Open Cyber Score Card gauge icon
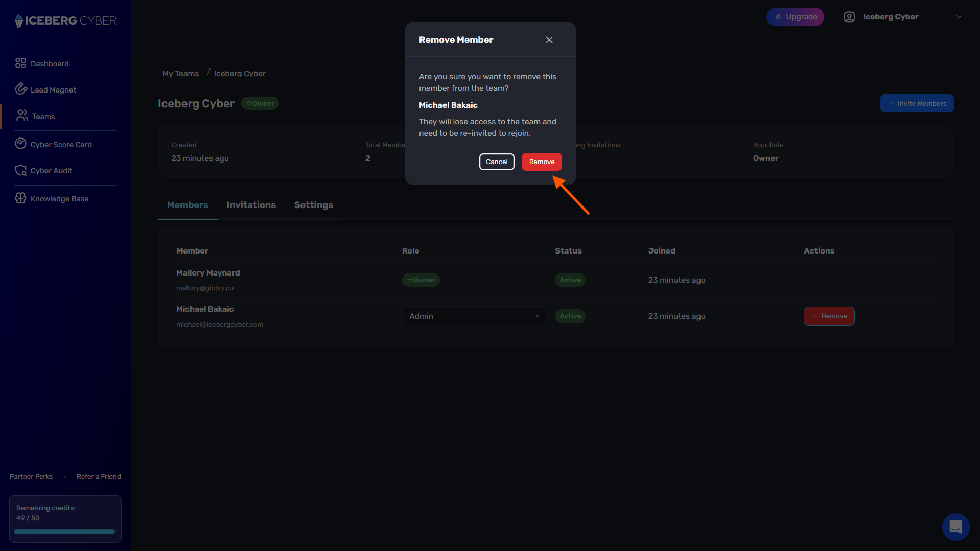This screenshot has height=551, width=980. tap(20, 144)
